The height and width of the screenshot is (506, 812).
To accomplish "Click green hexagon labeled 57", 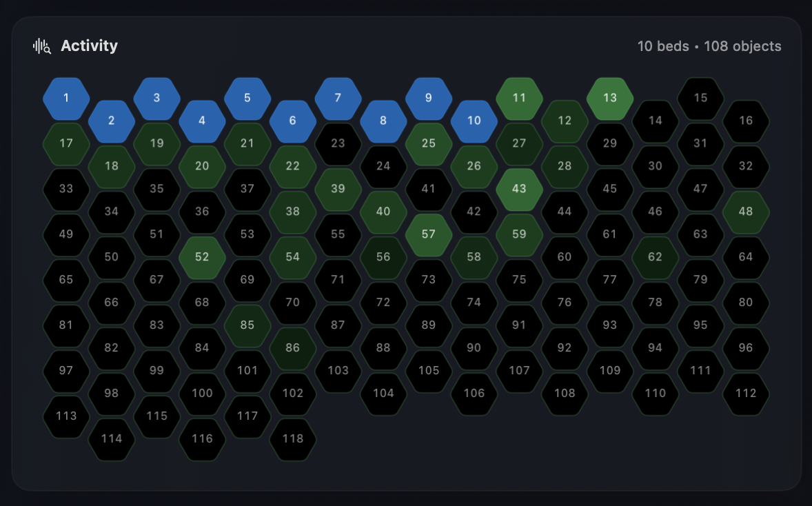I will 429,234.
